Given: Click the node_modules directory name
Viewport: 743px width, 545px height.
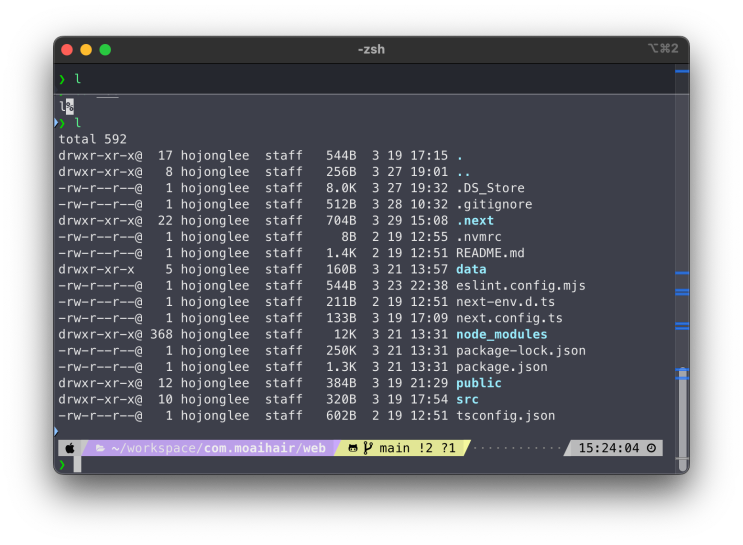Looking at the screenshot, I should click(501, 335).
